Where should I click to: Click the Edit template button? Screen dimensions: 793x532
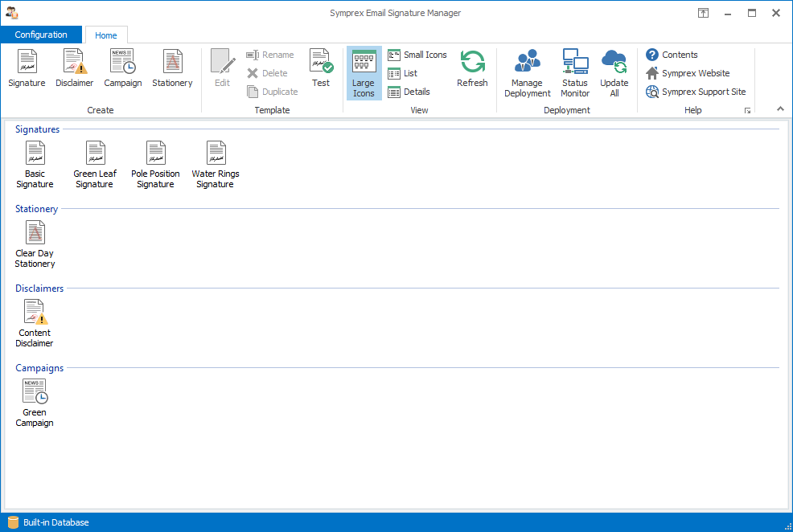click(x=223, y=69)
